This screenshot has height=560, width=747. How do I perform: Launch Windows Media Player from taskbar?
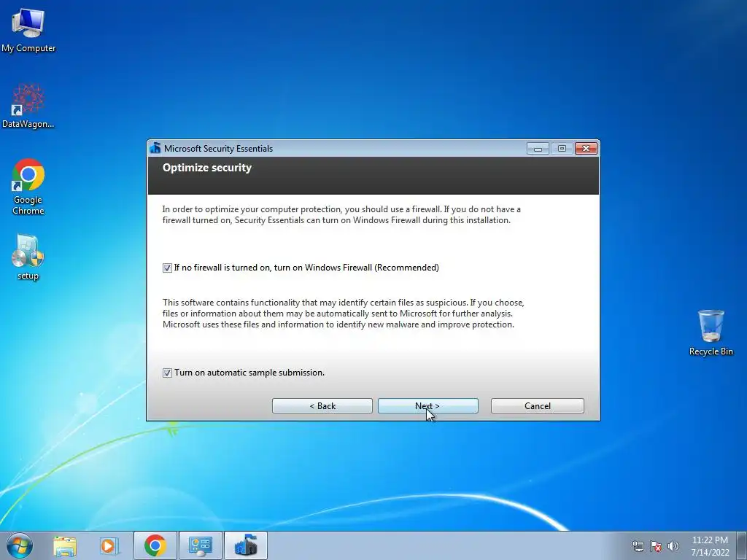[109, 545]
